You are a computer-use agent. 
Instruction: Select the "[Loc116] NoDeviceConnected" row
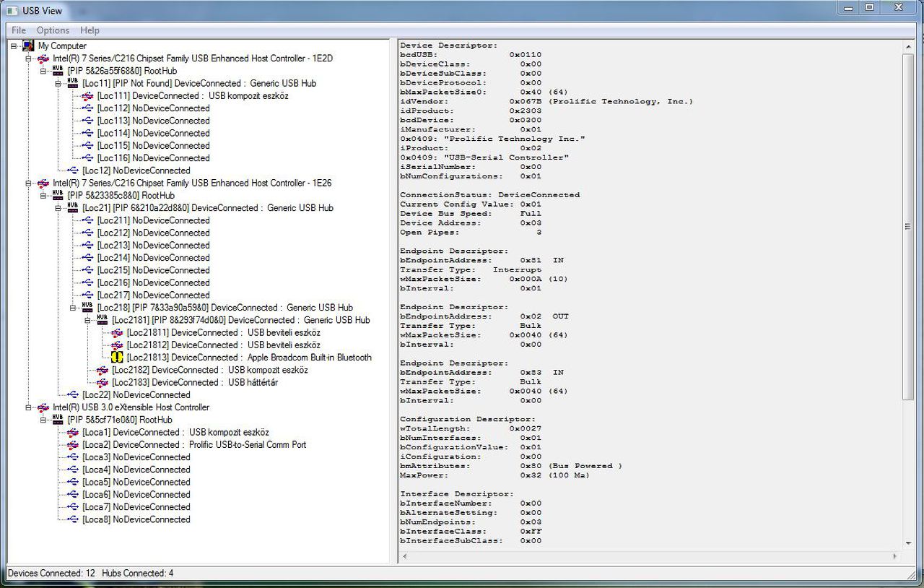(x=153, y=158)
